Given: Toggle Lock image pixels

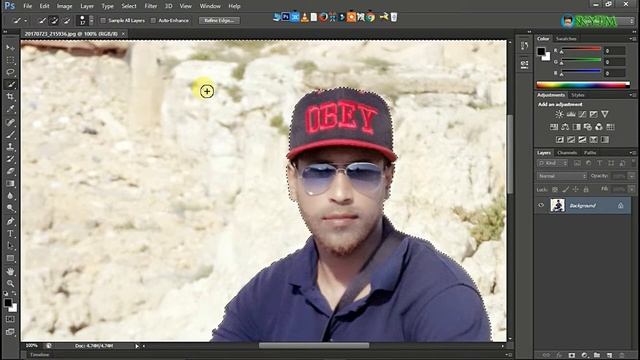Looking at the screenshot, I should pyautogui.click(x=565, y=189).
